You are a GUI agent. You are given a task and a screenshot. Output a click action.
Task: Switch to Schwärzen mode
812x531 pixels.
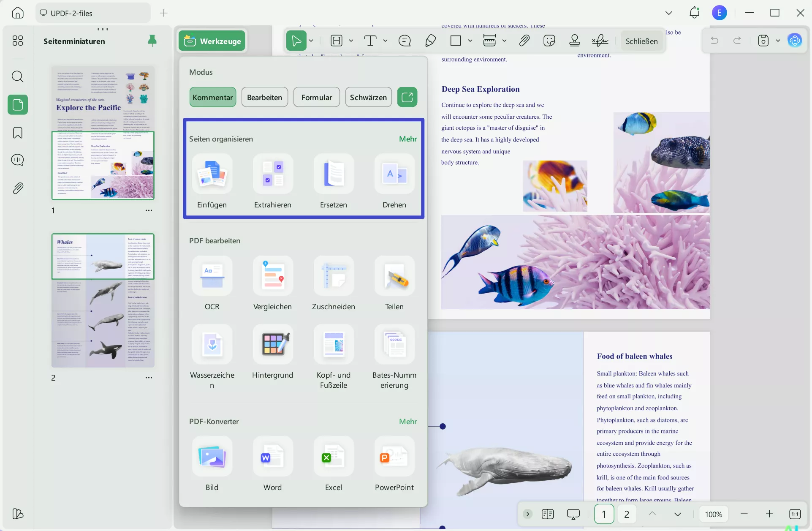coord(368,97)
